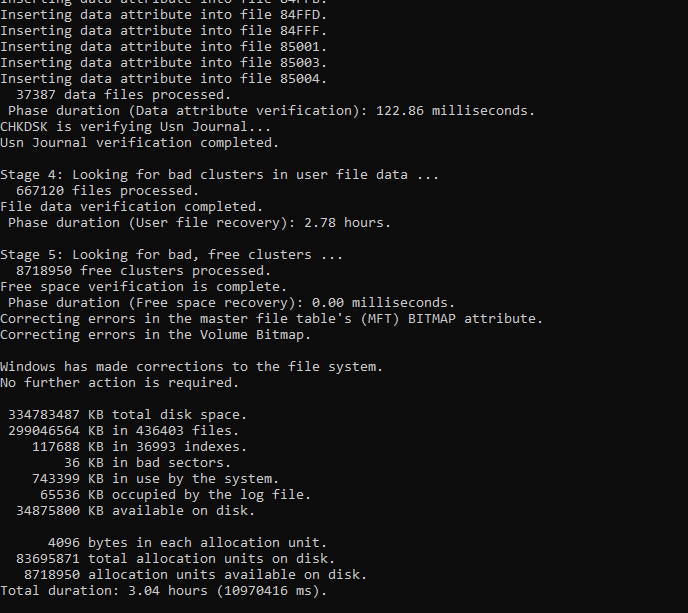Click the '8718950 free clusters processed' line
The height and width of the screenshot is (613, 688).
pyautogui.click(x=143, y=271)
